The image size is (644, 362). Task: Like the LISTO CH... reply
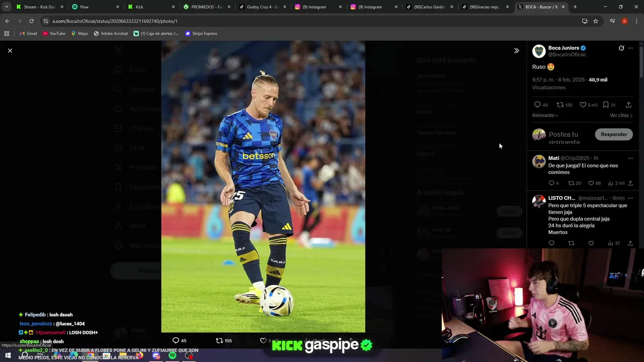(591, 243)
